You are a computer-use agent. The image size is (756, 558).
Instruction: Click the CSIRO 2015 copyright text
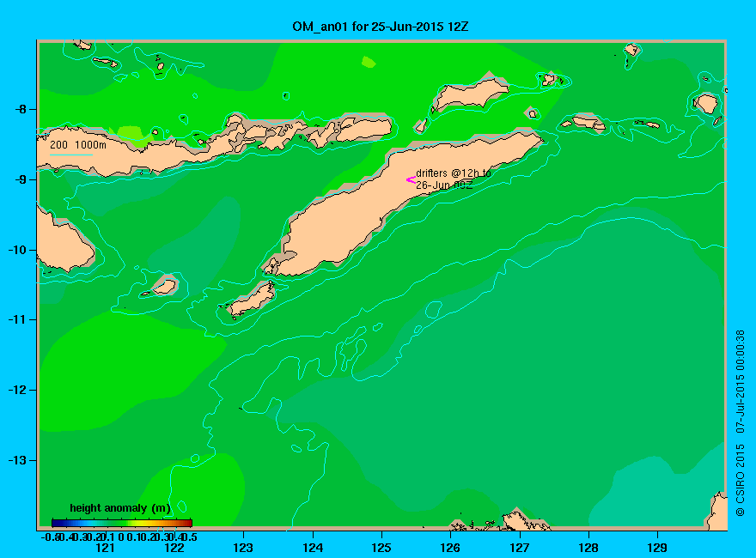(740, 481)
